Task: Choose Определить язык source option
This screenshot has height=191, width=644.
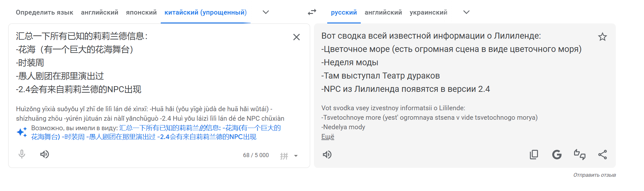Action: click(45, 12)
